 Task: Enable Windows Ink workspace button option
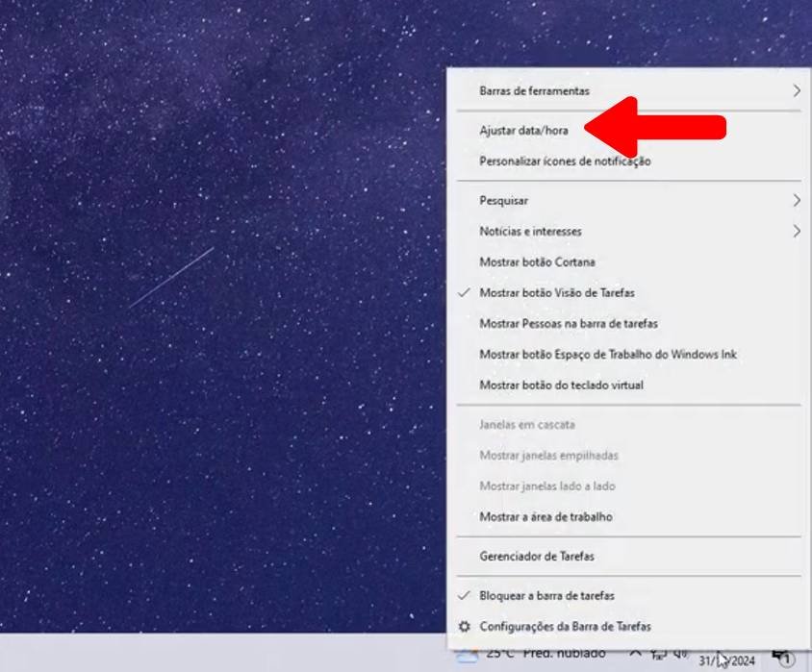point(608,355)
